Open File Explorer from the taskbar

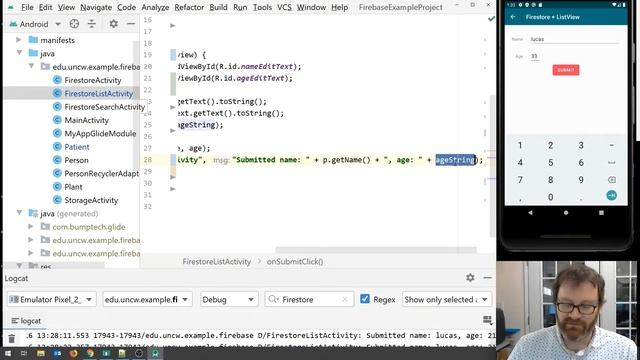[x=41, y=353]
